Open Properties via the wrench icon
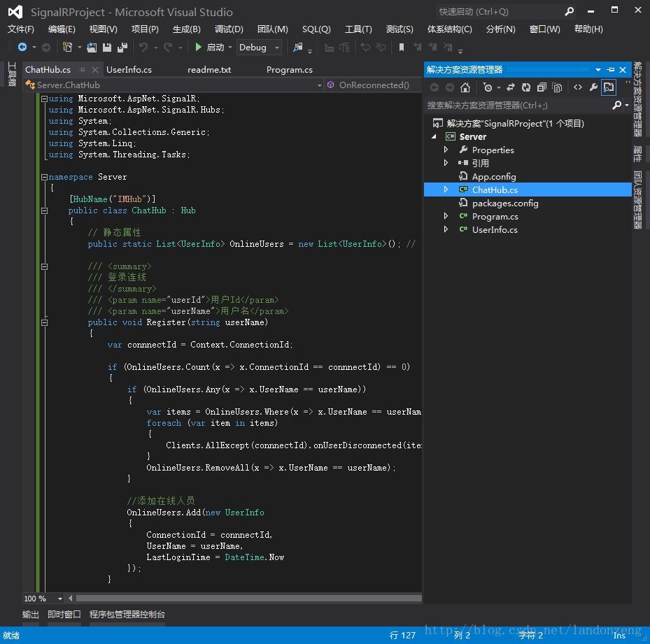The image size is (650, 644). [593, 87]
